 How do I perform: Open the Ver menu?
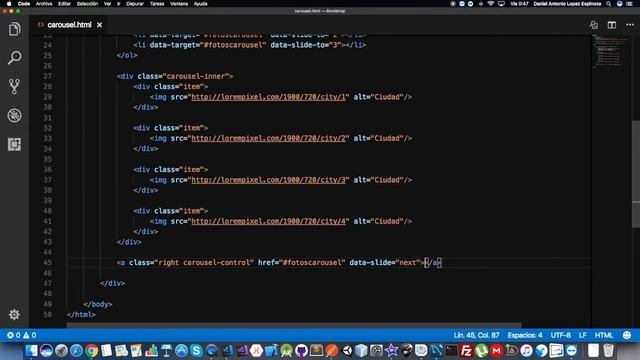[x=107, y=4]
